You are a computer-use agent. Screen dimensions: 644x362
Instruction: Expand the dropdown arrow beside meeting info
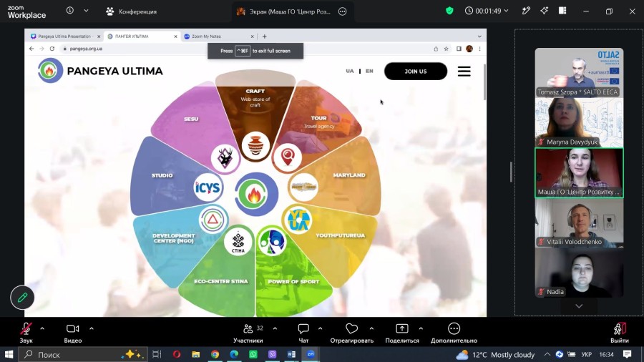(86, 11)
